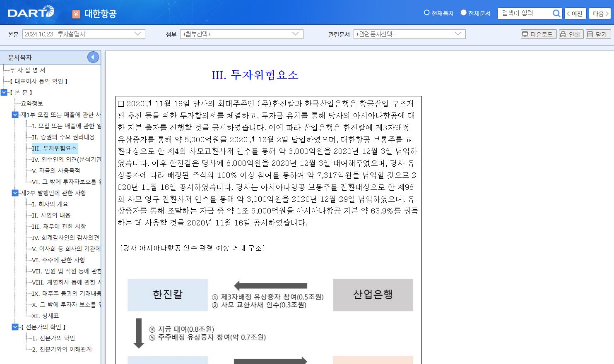The image size is (614, 364).
Task: Collapse the 문서목차 panel with arrow icon
Action: coord(93,57)
